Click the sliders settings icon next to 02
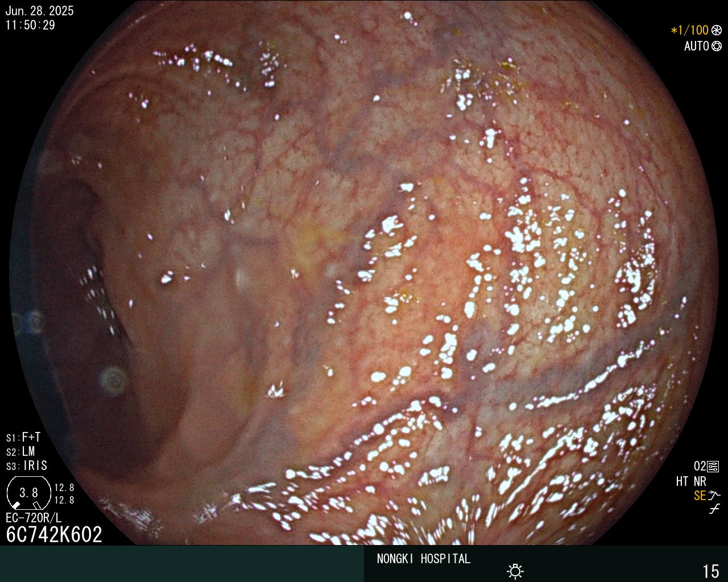 (713, 467)
